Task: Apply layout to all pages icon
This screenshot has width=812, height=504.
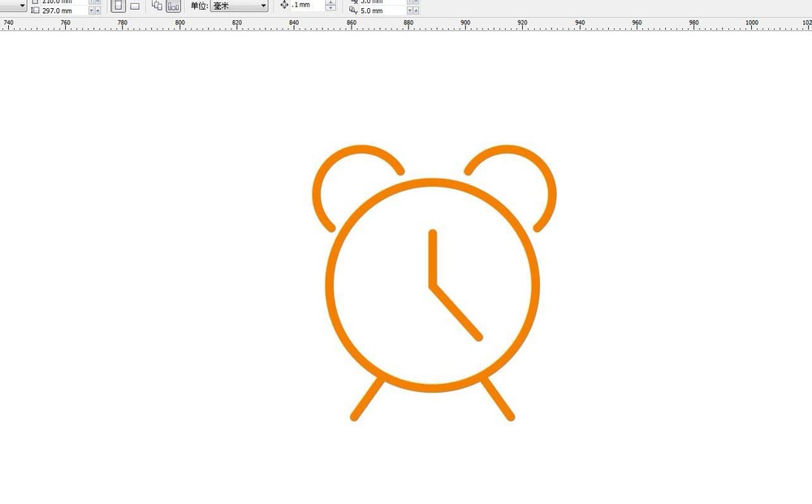Action: (x=157, y=6)
